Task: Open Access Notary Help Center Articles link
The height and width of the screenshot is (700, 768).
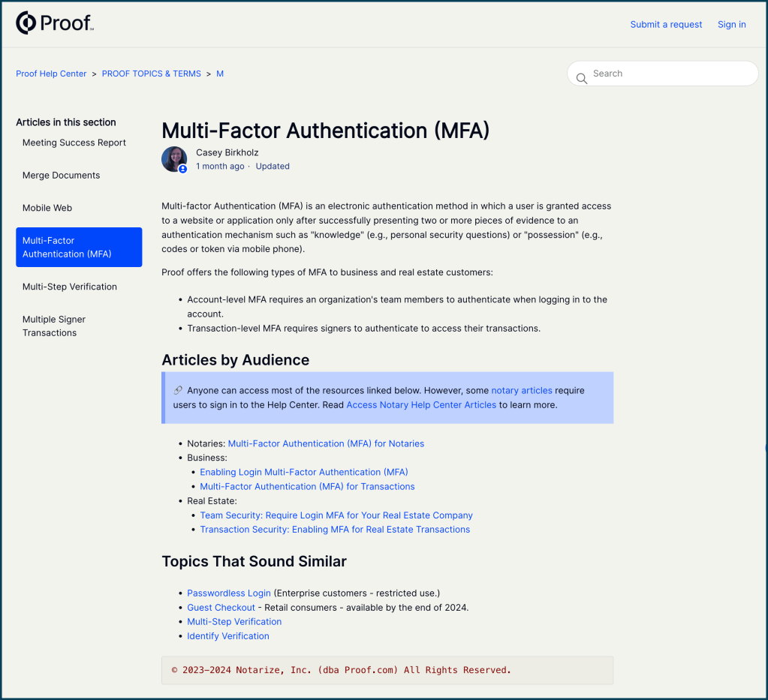Action: pyautogui.click(x=421, y=404)
